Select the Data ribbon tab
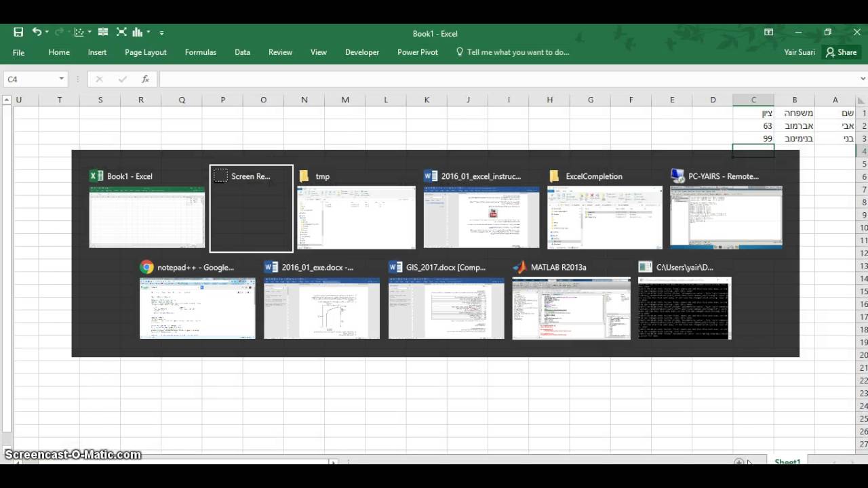 242,52
